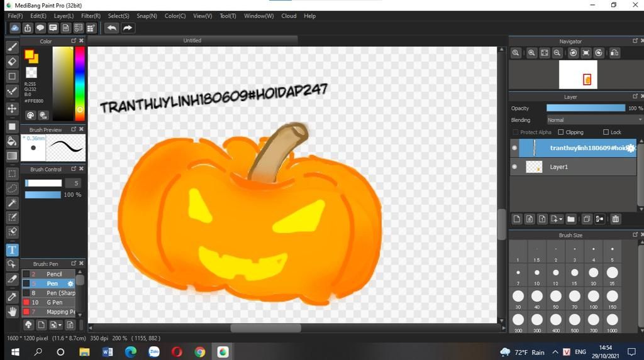Toggle the Protect Alpha checkbox
644x360 pixels.
pyautogui.click(x=516, y=132)
